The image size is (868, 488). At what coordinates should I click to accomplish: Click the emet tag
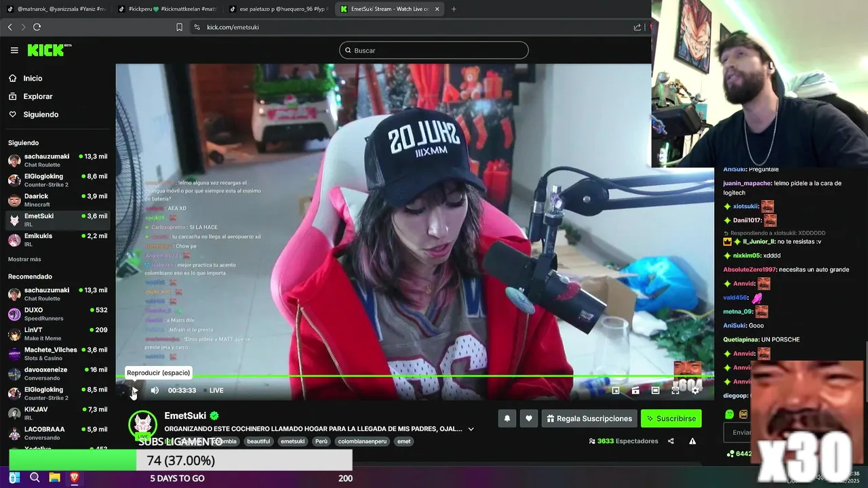403,441
